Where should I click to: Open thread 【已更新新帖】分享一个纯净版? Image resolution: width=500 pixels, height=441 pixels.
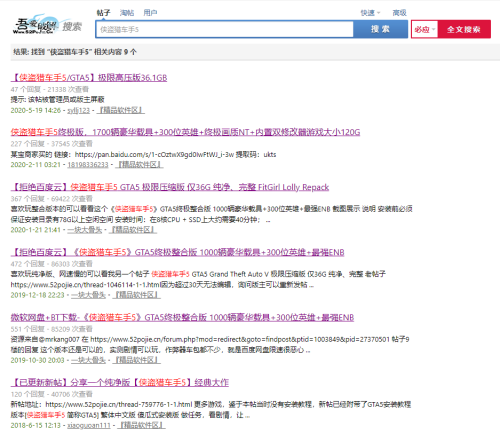coord(120,382)
